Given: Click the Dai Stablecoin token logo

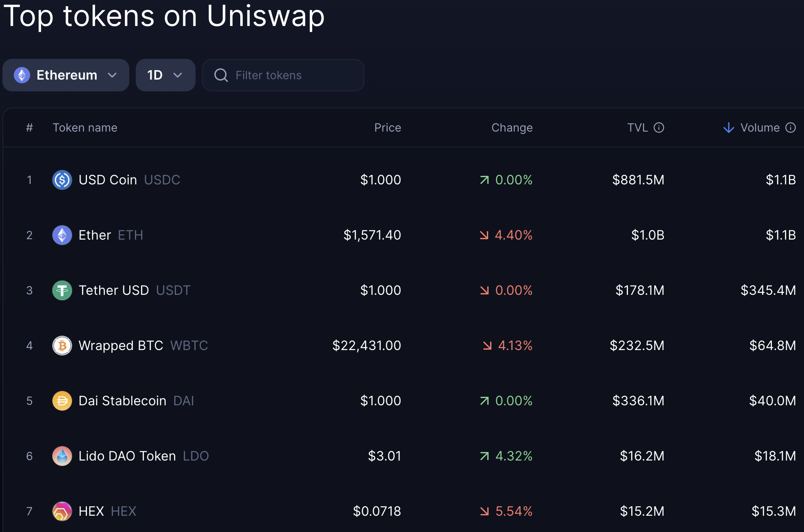Looking at the screenshot, I should [62, 401].
